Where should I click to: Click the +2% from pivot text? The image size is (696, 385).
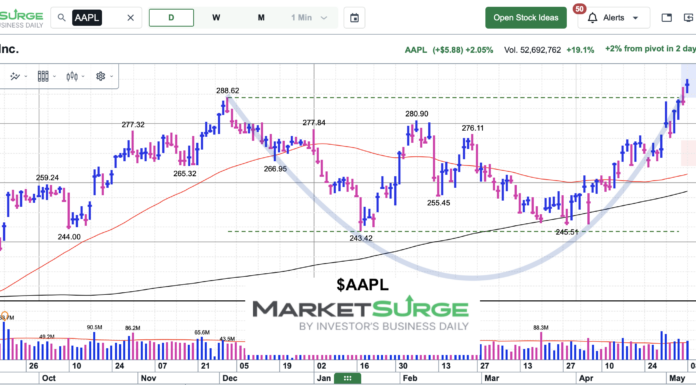pyautogui.click(x=650, y=49)
